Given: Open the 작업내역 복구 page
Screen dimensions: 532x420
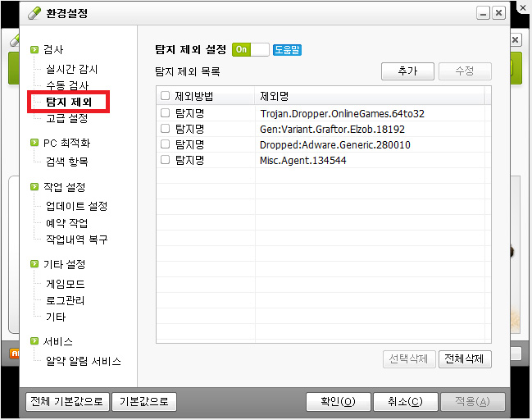Looking at the screenshot, I should click(x=77, y=240).
